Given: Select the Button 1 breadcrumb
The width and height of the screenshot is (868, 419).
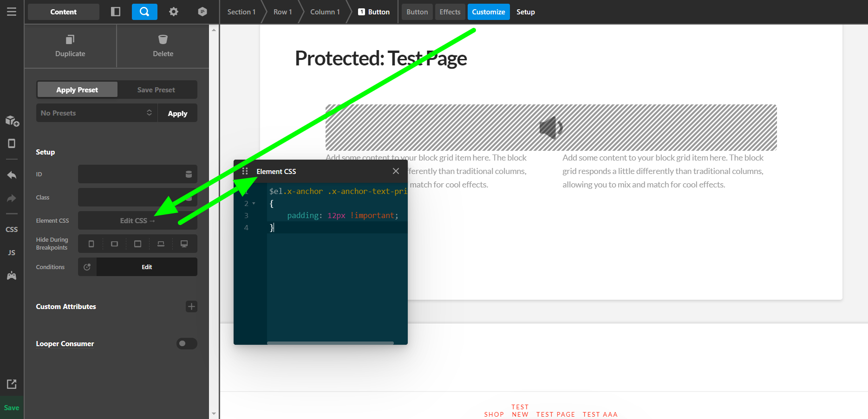Looking at the screenshot, I should tap(374, 12).
